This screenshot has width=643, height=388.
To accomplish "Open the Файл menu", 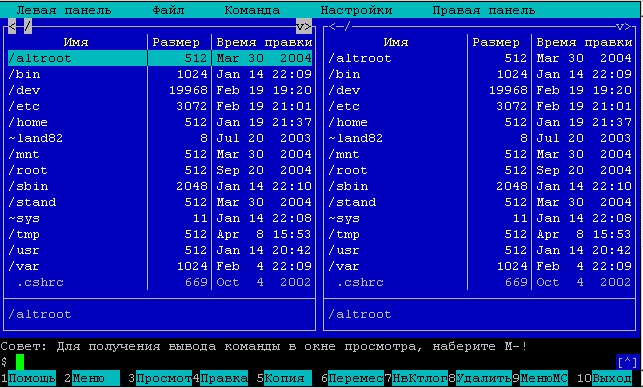I will coord(168,10).
